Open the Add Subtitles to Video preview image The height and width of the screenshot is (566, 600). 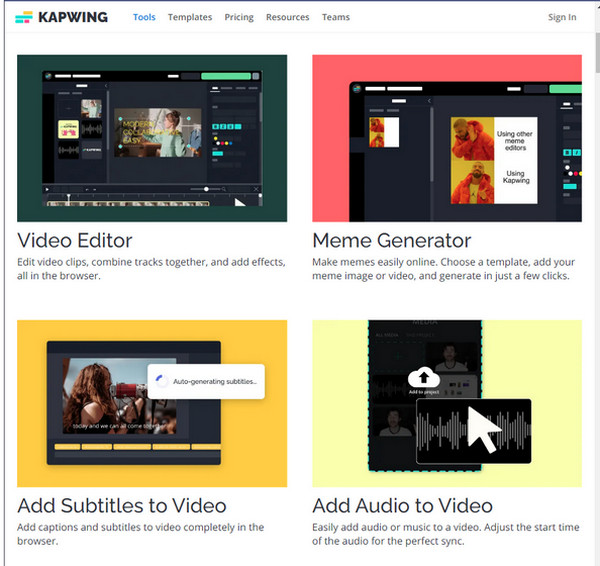pos(152,403)
